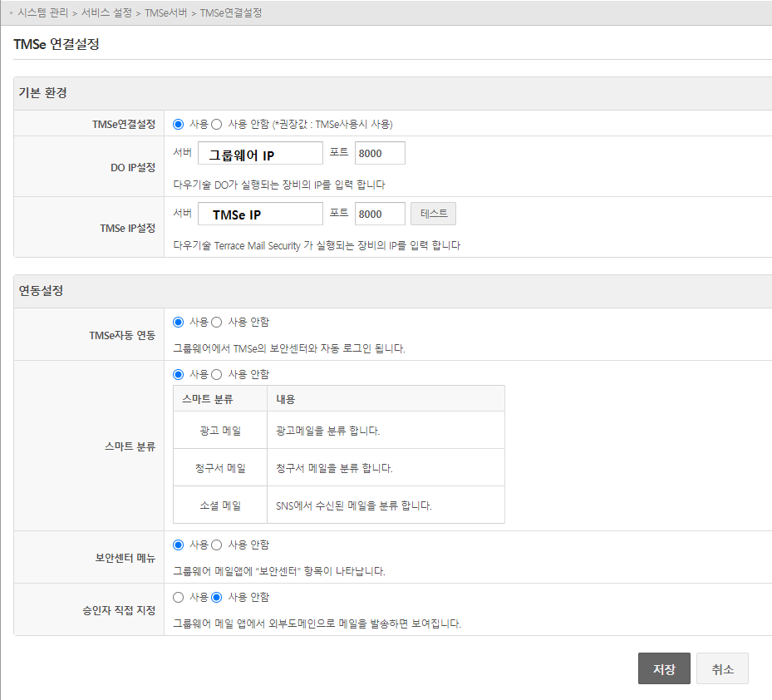Select '사용' for TMSe연결설정

click(x=178, y=124)
